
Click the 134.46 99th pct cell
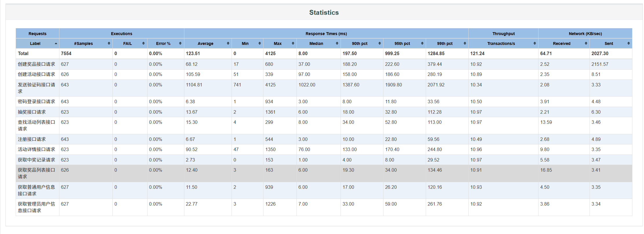[x=435, y=170]
